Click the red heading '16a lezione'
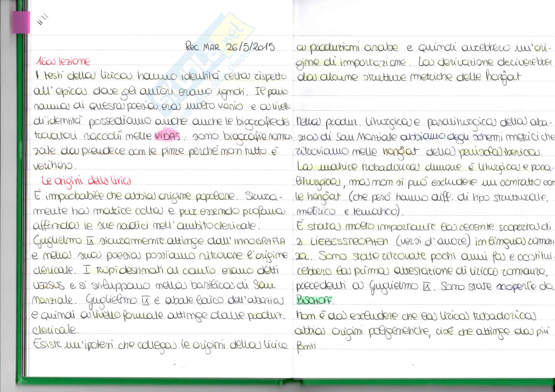 point(63,62)
